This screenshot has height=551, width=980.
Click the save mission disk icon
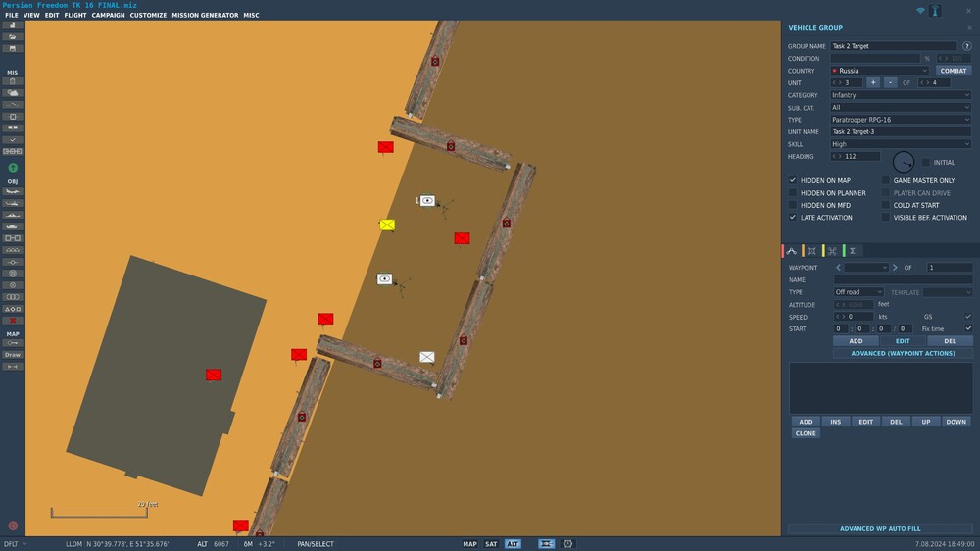point(13,48)
